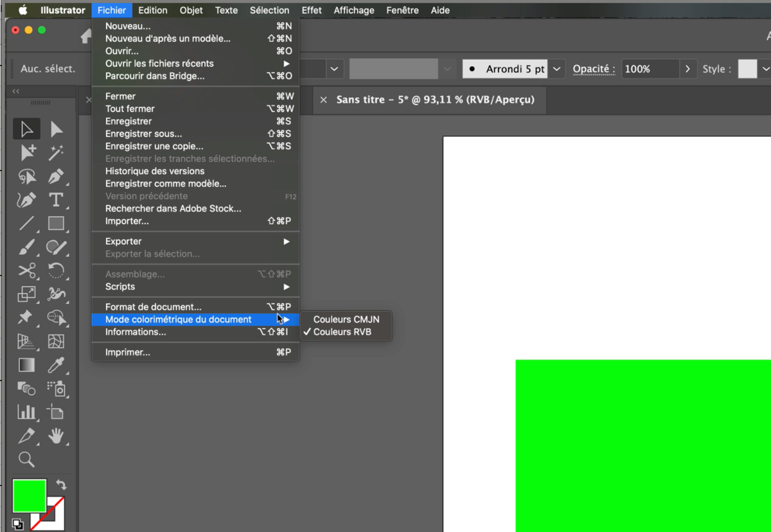The width and height of the screenshot is (771, 532).
Task: Select the Scissors tool
Action: tap(26, 270)
